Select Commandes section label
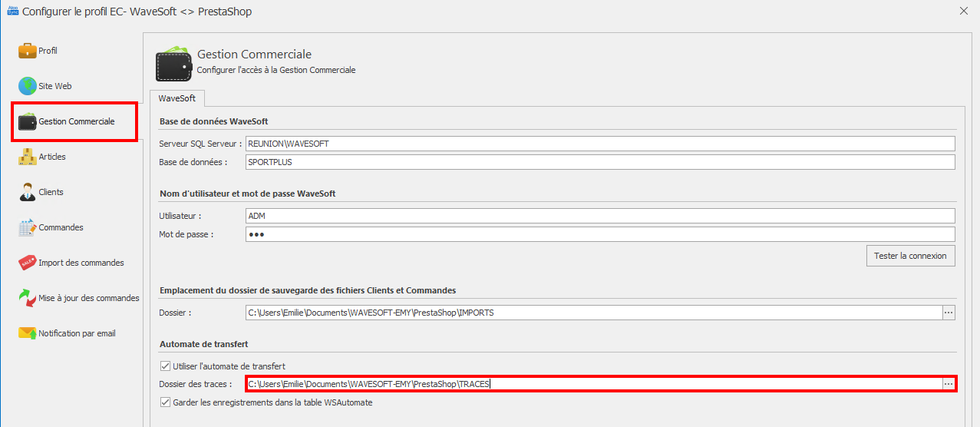 point(61,227)
